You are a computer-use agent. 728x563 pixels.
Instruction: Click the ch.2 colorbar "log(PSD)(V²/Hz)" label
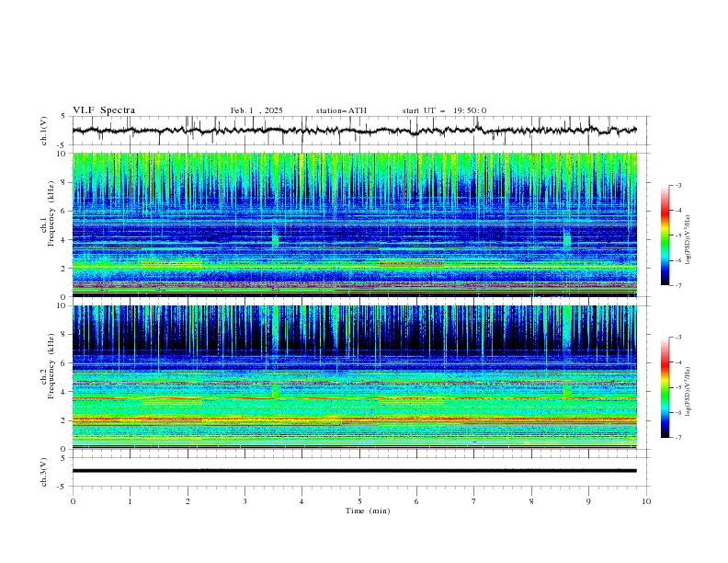[x=688, y=392]
